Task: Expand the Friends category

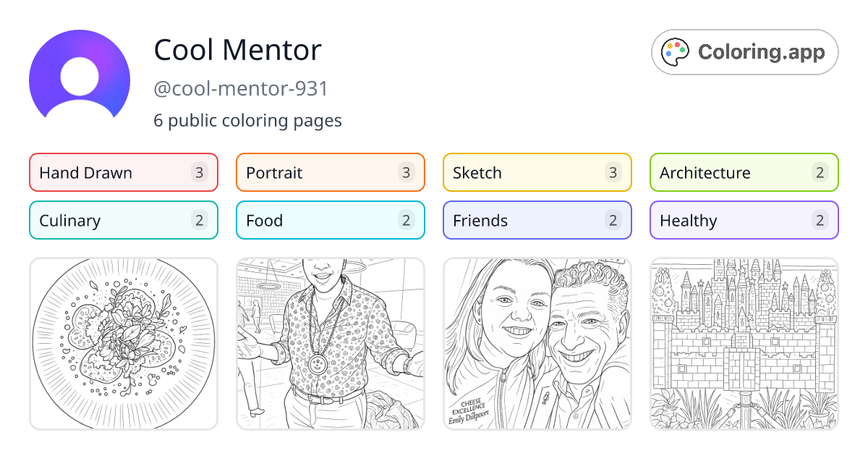Action: (x=537, y=220)
